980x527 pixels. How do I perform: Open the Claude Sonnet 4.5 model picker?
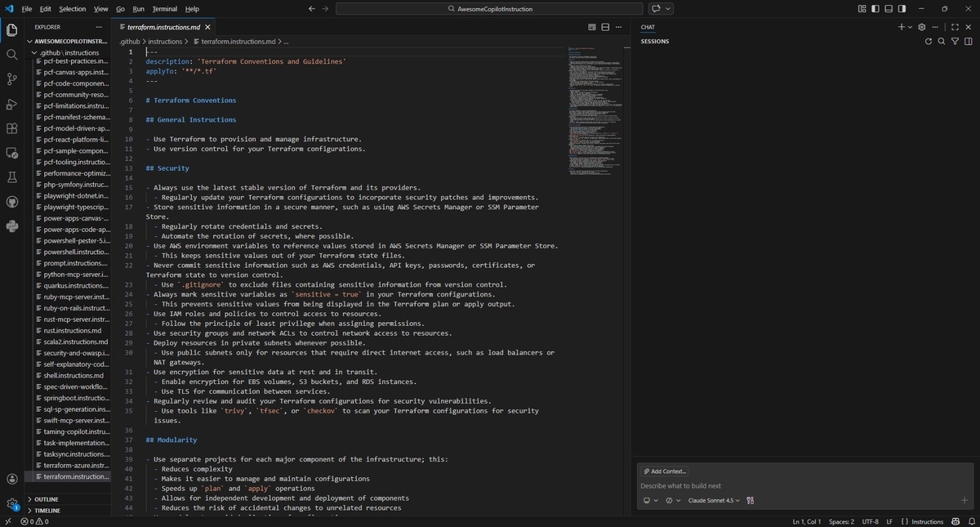tap(714, 501)
